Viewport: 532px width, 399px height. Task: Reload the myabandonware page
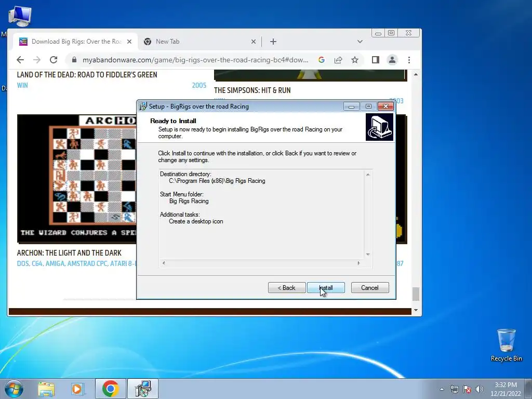tap(54, 60)
